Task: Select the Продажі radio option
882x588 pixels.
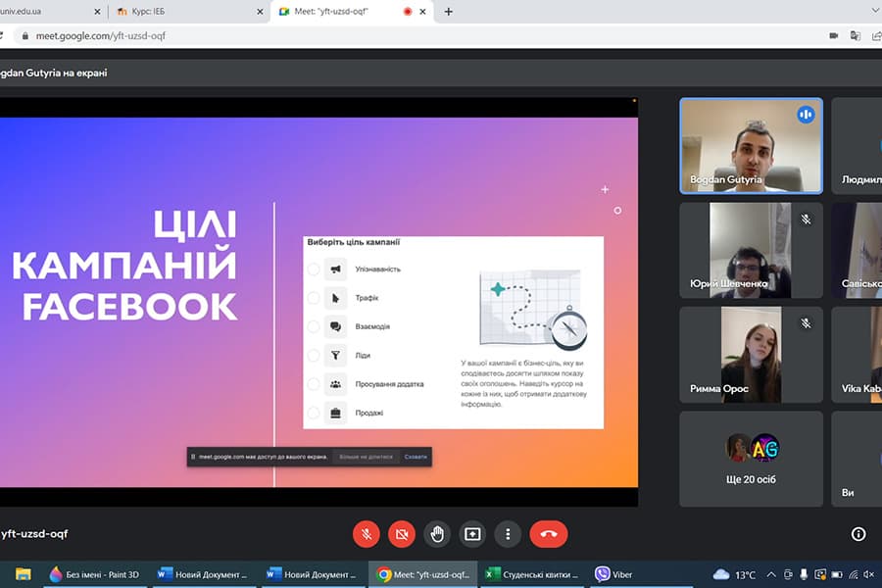Action: click(314, 413)
